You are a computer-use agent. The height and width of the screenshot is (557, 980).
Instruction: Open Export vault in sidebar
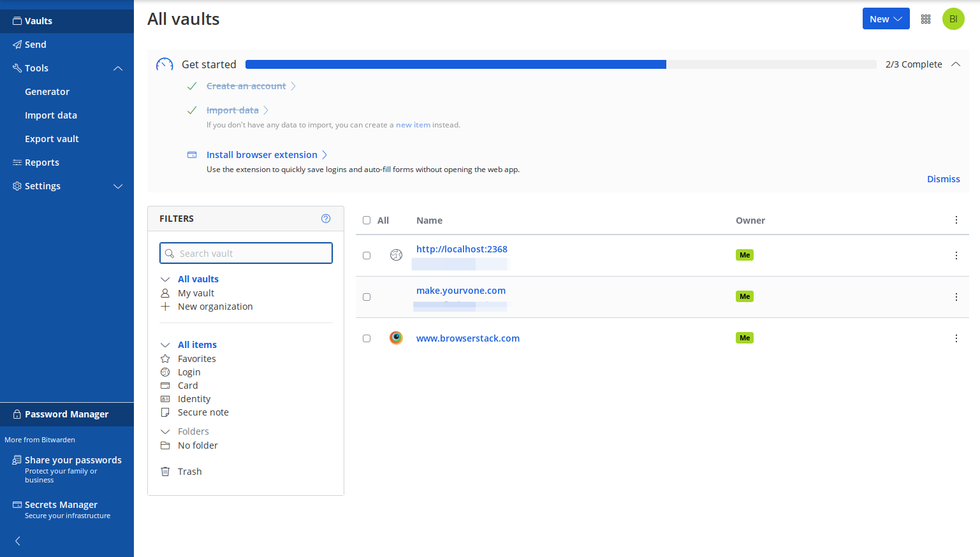pos(52,139)
